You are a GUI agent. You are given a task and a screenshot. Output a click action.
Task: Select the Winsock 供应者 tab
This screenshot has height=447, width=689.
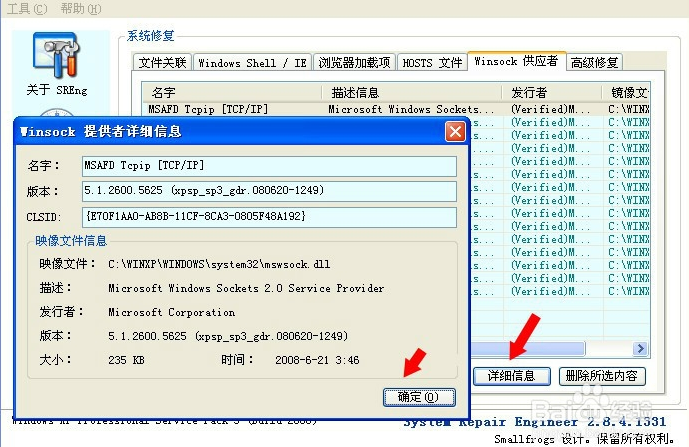[x=516, y=61]
